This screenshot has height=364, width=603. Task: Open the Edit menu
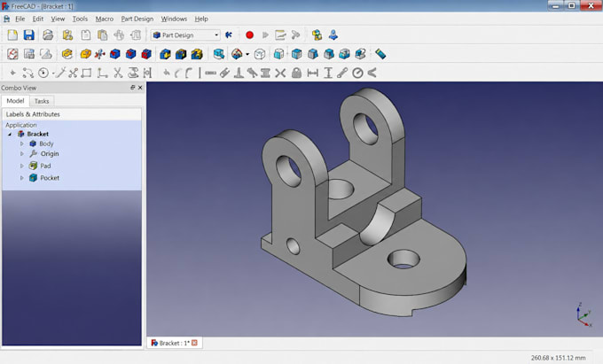pyautogui.click(x=37, y=19)
